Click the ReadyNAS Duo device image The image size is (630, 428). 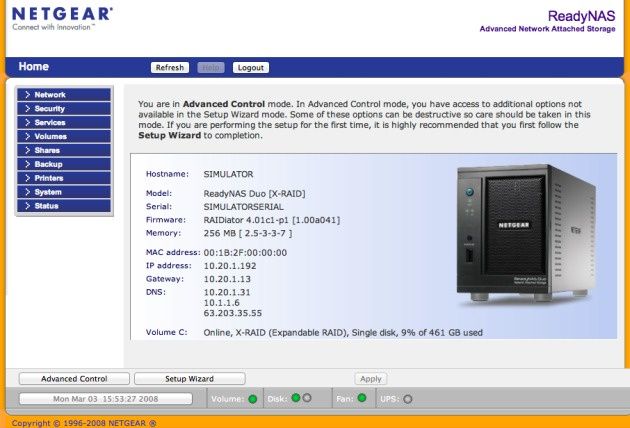pos(526,233)
